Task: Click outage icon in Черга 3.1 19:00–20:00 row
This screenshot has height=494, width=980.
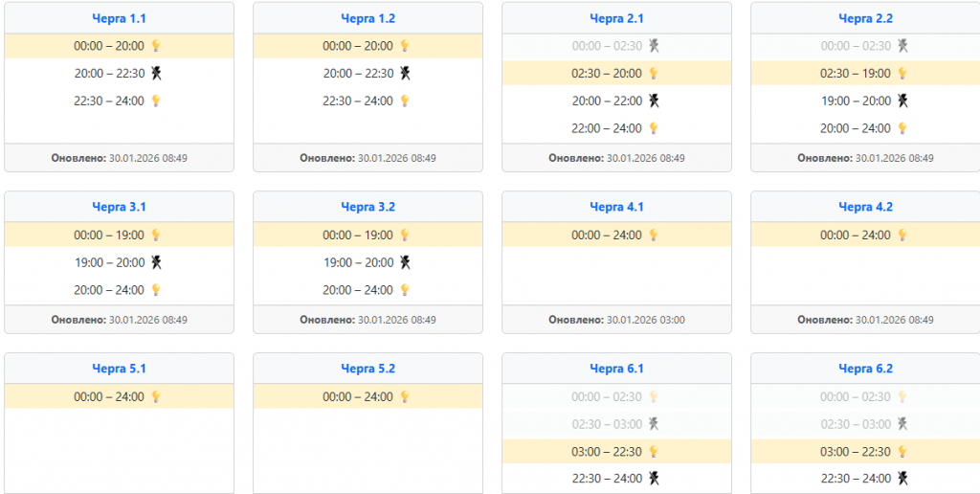Action: [x=156, y=262]
